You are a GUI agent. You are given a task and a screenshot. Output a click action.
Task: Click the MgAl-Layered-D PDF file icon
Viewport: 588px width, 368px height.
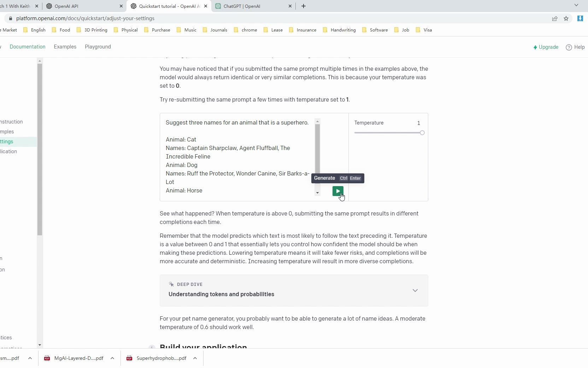point(47,358)
